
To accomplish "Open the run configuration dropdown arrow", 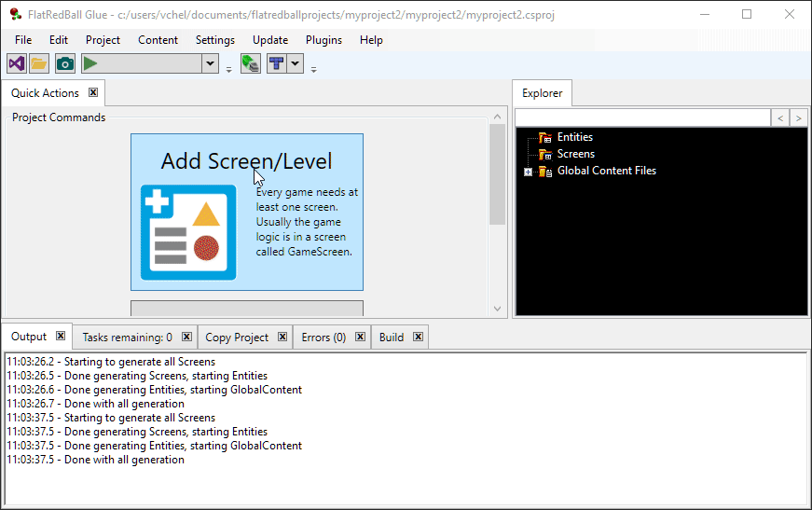I will click(x=210, y=64).
